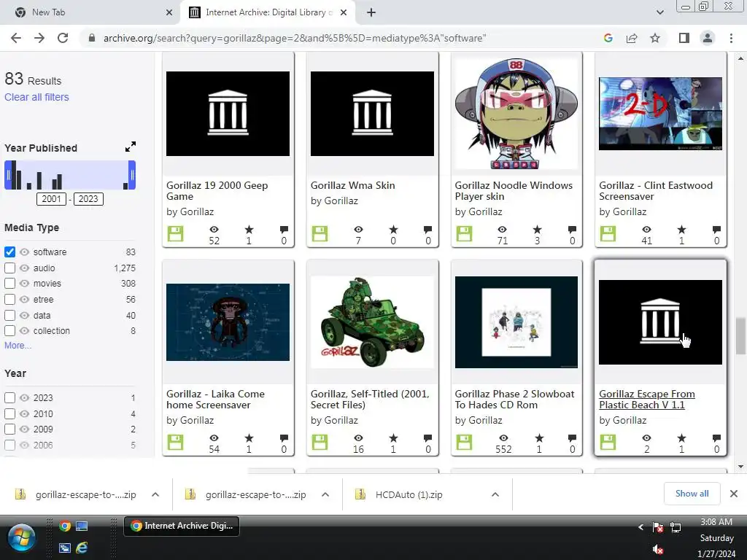Image resolution: width=747 pixels, height=560 pixels.
Task: Open the HCDAuto (1).zip download
Action: [409, 495]
